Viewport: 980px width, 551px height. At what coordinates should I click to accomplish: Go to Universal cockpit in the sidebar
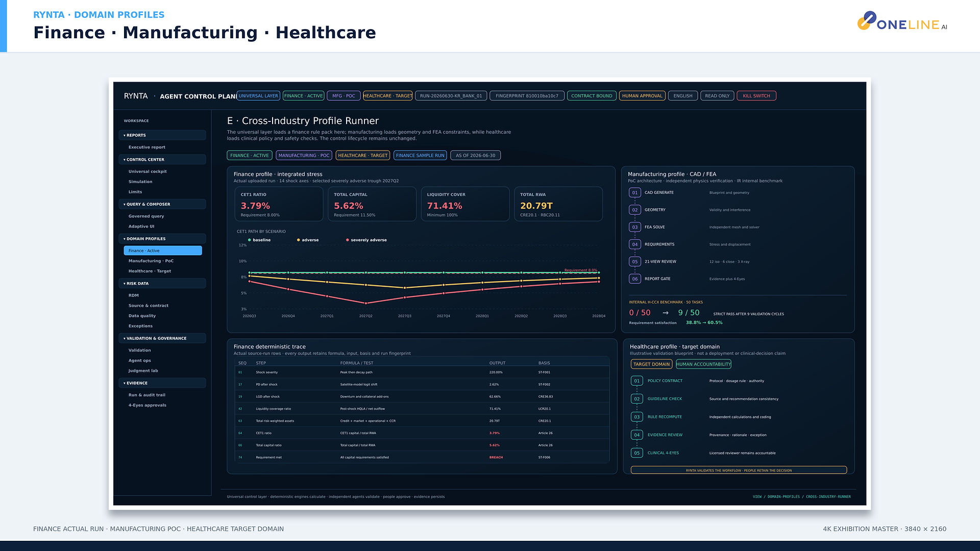point(148,172)
